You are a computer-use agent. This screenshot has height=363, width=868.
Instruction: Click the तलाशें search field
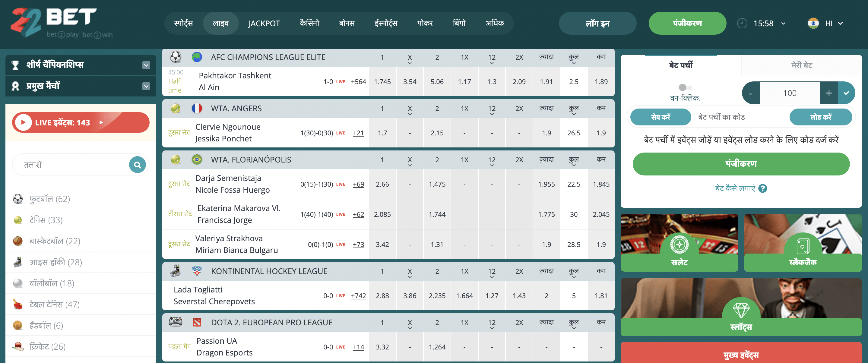point(71,165)
